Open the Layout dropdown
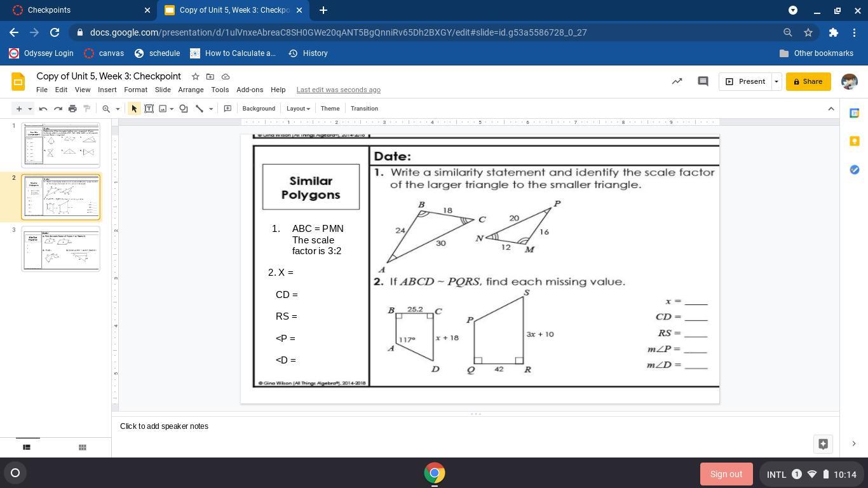Image resolution: width=868 pixels, height=488 pixels. coord(298,109)
